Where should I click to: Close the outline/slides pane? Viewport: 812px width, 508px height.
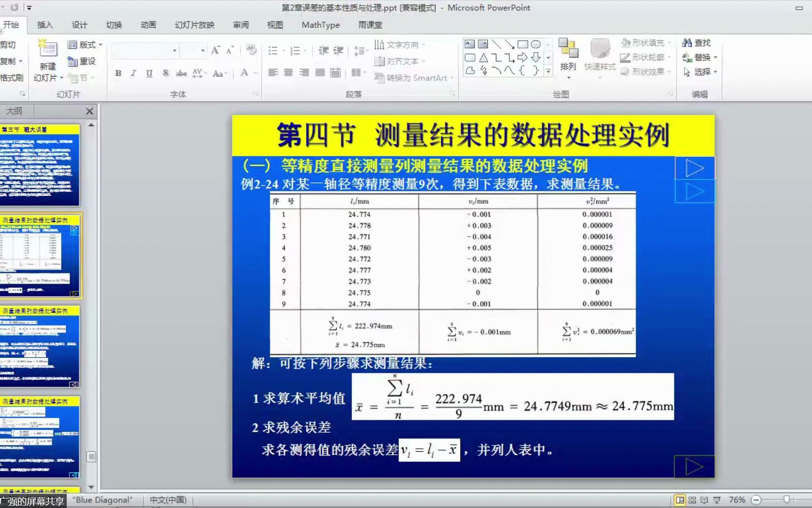coord(90,111)
